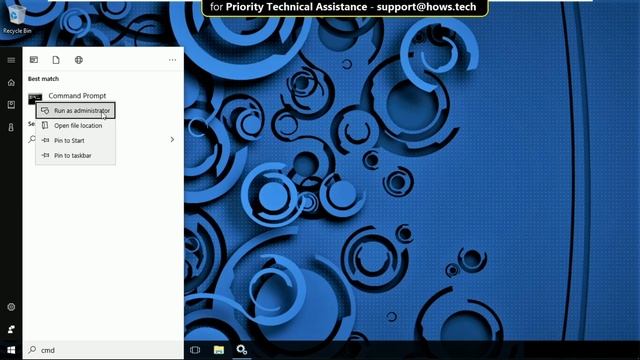
Task: Select the magnifier icon in the search box
Action: 32,350
